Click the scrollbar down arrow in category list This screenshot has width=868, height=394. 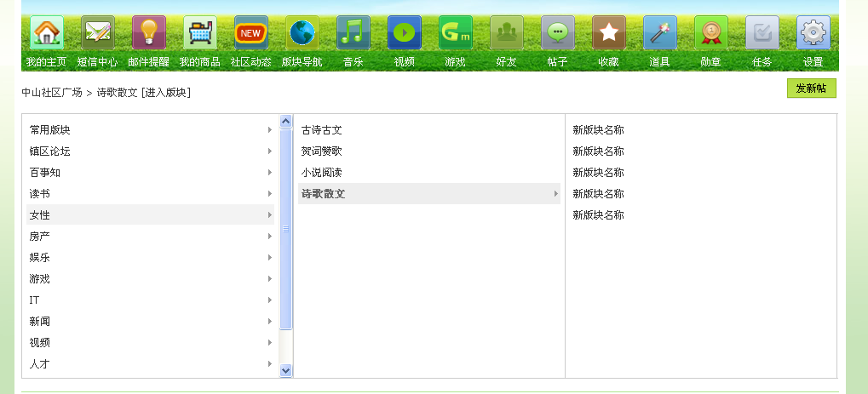[x=285, y=370]
